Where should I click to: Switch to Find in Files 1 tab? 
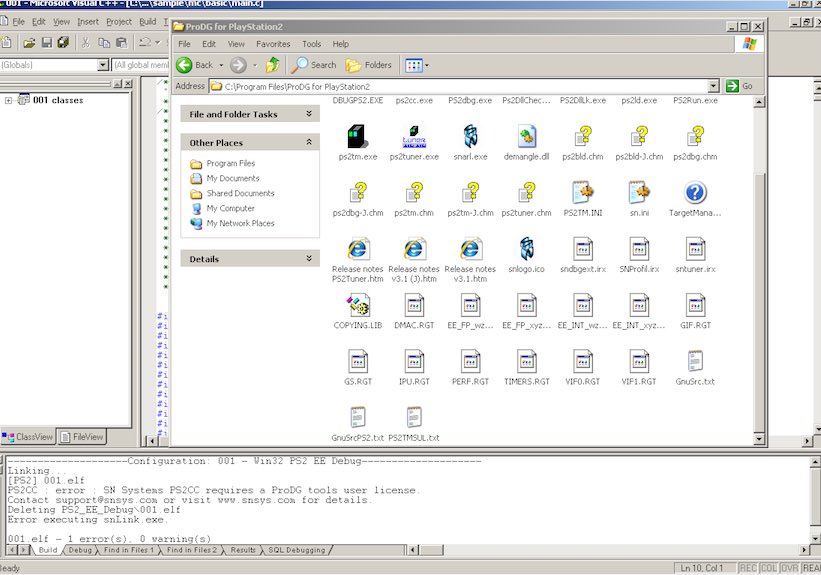129,550
